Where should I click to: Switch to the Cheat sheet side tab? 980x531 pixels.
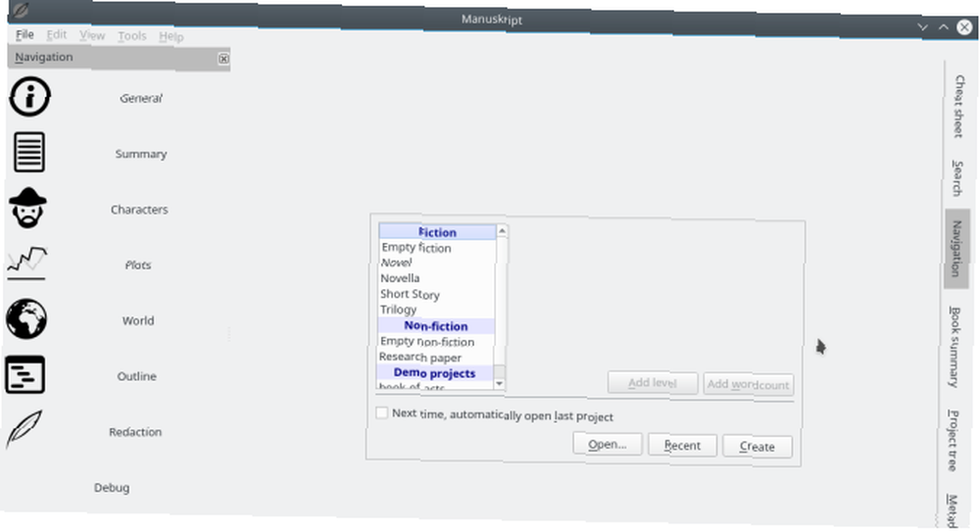click(x=959, y=106)
